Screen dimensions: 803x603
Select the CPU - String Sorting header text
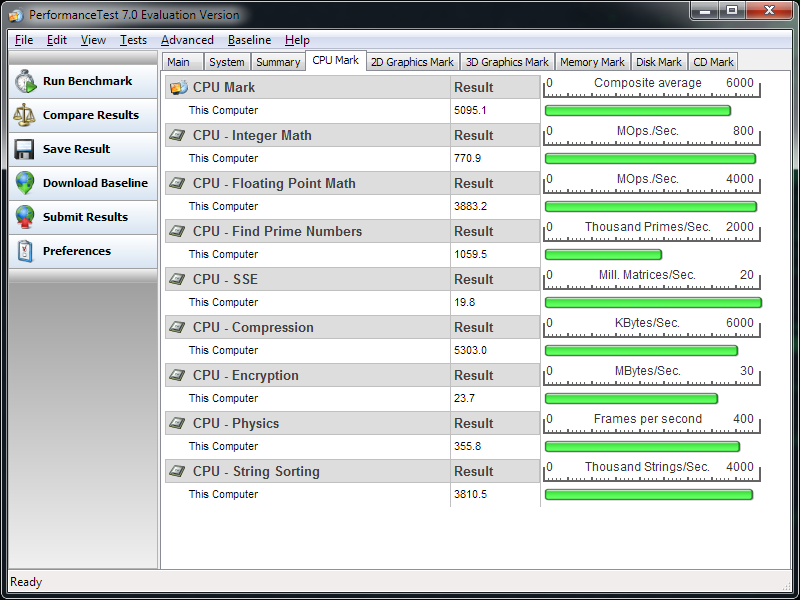click(256, 472)
